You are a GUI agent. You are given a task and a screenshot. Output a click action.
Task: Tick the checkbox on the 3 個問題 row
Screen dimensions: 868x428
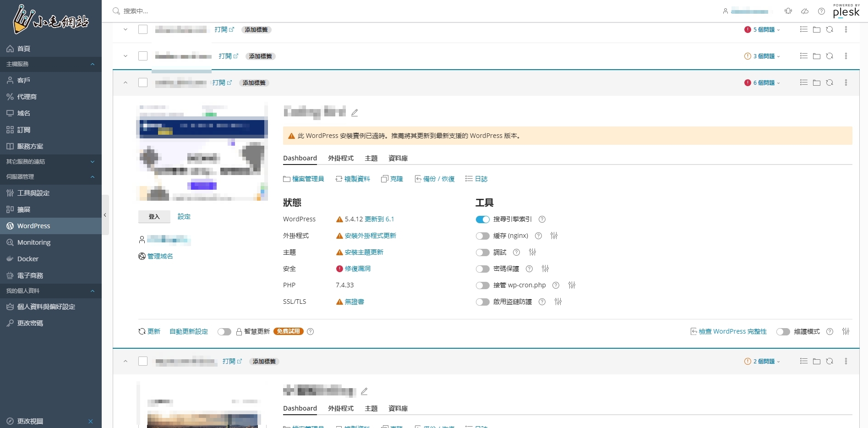[x=143, y=56]
